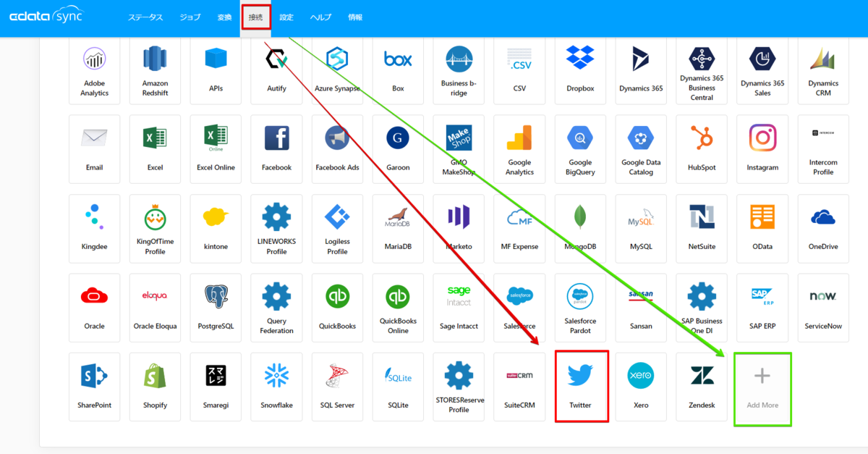
Task: Go to the 変換 tab
Action: [x=224, y=17]
